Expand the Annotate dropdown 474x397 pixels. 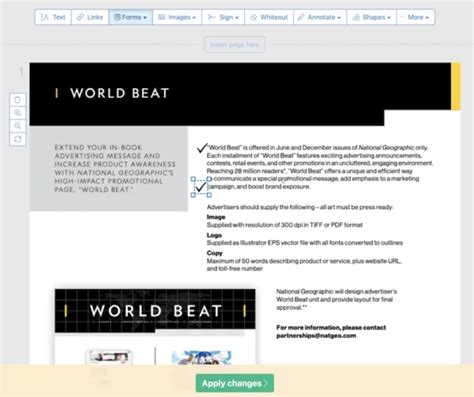point(320,17)
